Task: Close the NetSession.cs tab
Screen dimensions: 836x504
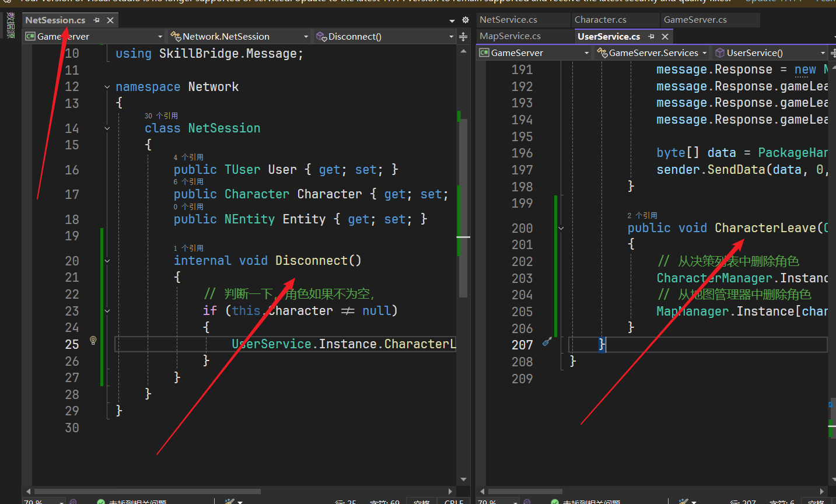Action: point(110,20)
